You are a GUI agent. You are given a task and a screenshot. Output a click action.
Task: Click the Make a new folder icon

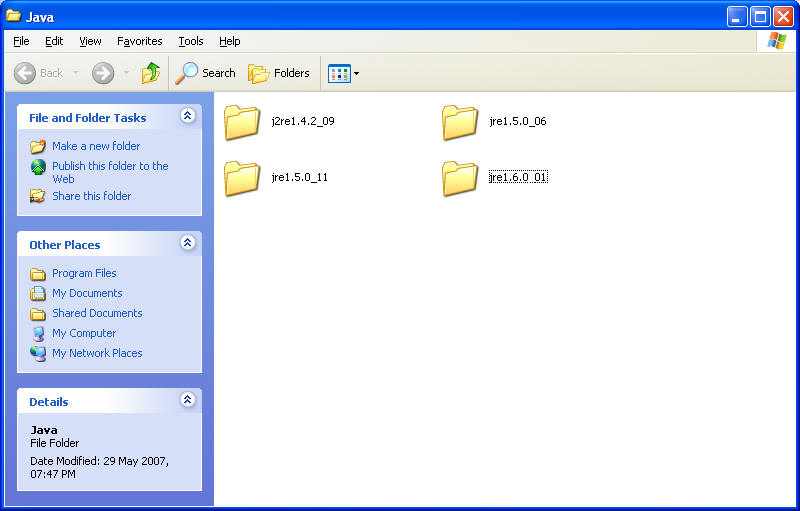(38, 146)
